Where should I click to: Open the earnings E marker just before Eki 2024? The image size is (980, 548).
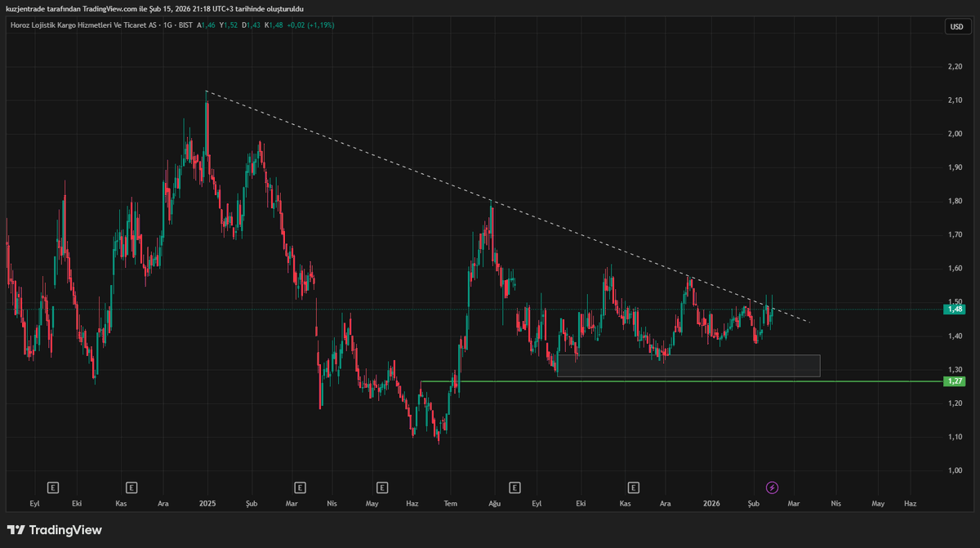pyautogui.click(x=53, y=488)
